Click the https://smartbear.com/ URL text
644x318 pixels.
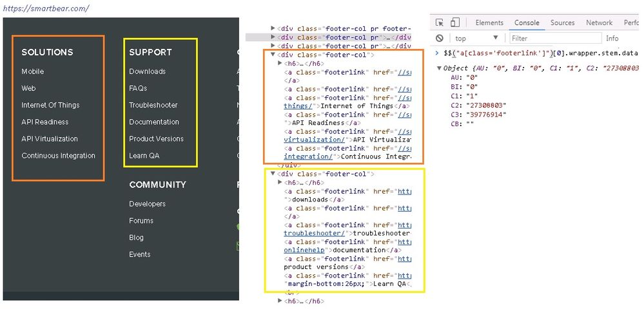coord(45,8)
